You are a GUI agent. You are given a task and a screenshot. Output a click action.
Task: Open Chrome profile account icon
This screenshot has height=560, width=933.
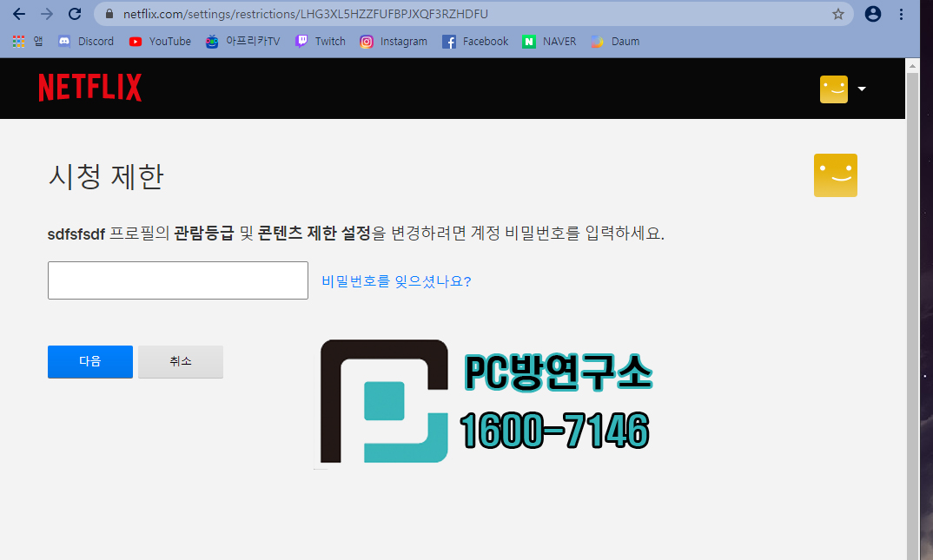coord(872,14)
